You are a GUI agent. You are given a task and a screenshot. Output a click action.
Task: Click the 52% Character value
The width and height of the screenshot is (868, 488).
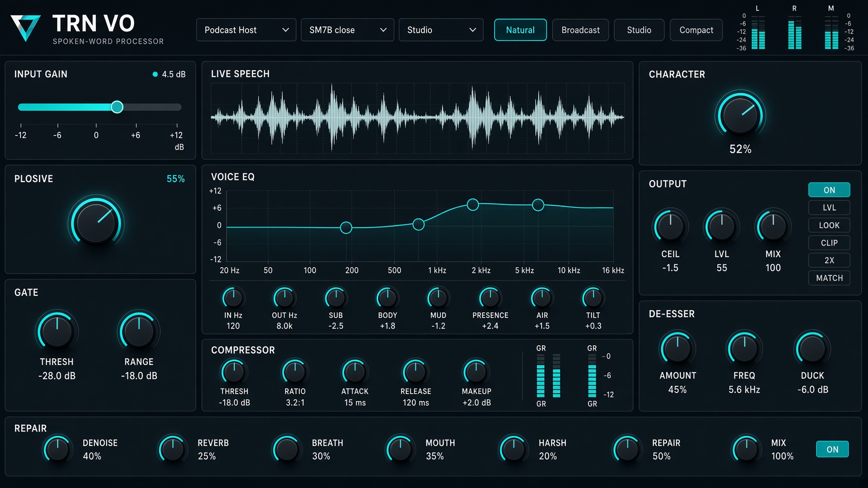click(740, 149)
